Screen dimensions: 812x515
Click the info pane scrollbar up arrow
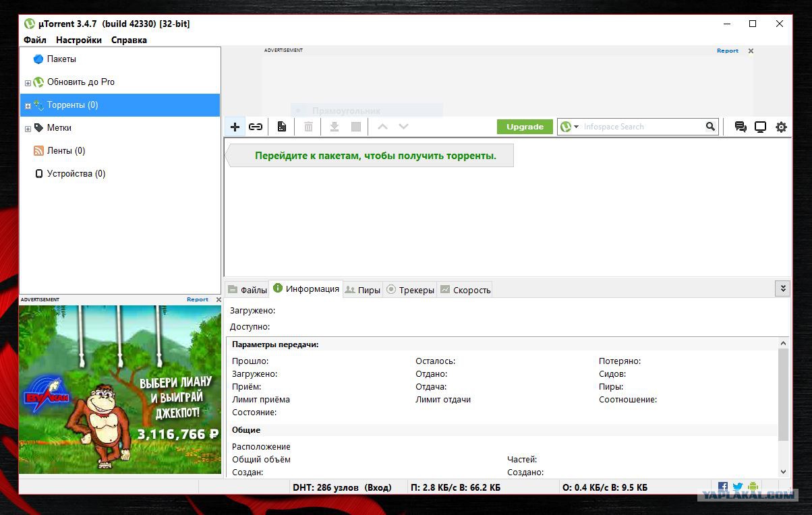(x=783, y=344)
